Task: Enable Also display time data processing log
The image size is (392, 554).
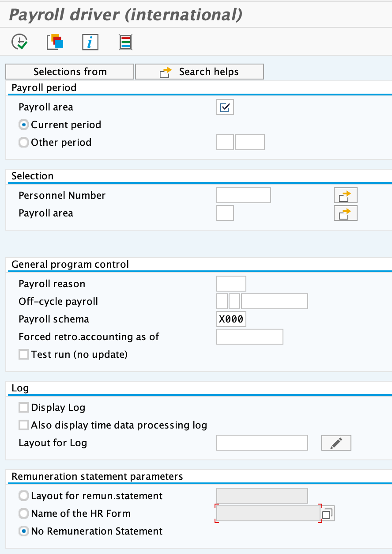Action: (x=24, y=425)
